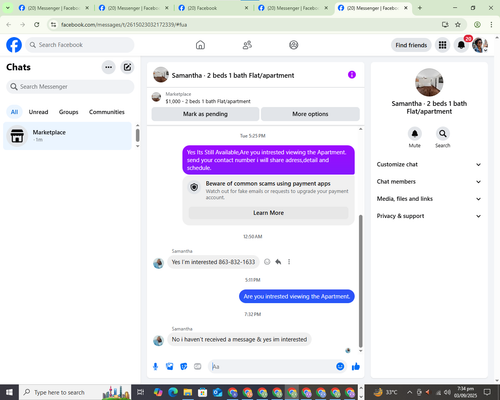Screen dimensions: 500x400
Task: Open File Explorer from the taskbar
Action: tap(188, 392)
